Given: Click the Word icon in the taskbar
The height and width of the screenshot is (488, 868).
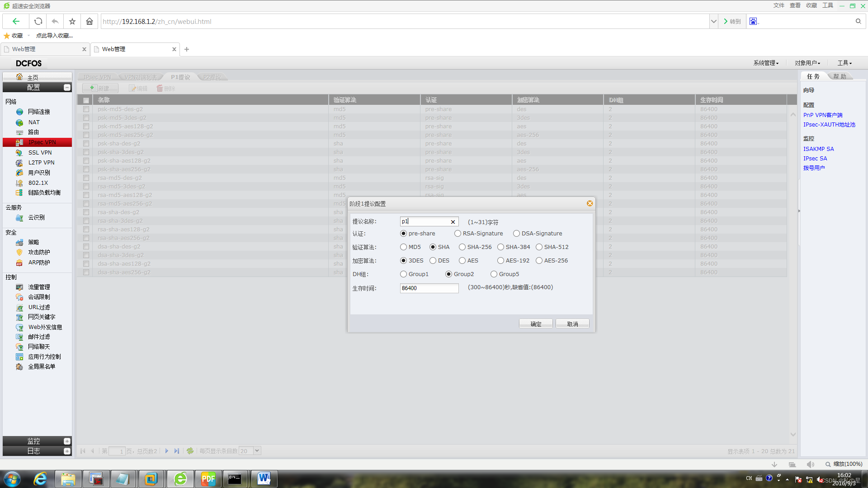Looking at the screenshot, I should pyautogui.click(x=264, y=479).
